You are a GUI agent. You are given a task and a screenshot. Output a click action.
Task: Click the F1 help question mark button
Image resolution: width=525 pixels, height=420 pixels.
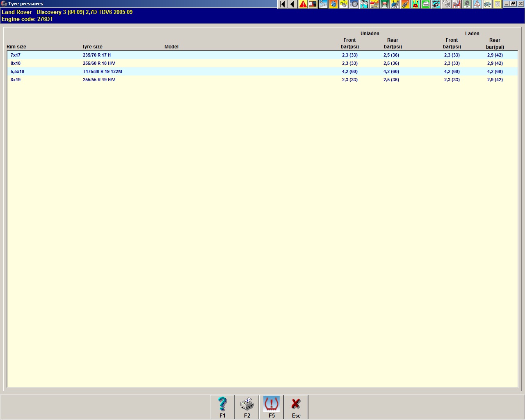click(x=222, y=407)
